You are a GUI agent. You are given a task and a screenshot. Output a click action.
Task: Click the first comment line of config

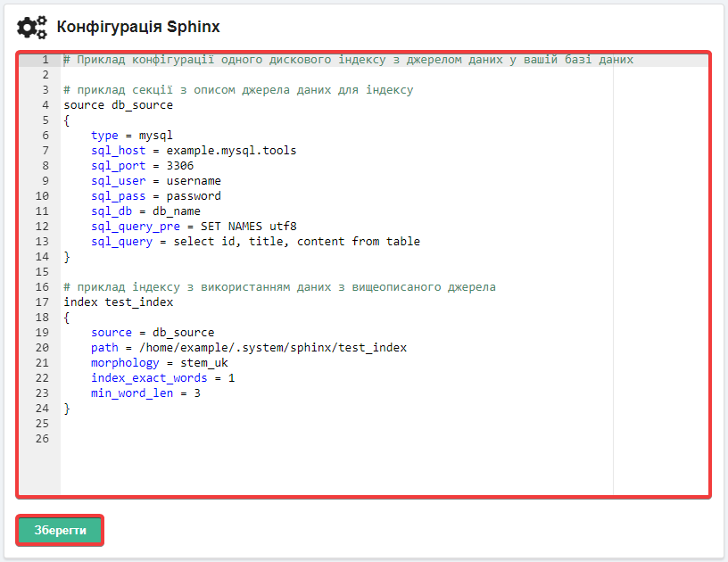click(348, 60)
